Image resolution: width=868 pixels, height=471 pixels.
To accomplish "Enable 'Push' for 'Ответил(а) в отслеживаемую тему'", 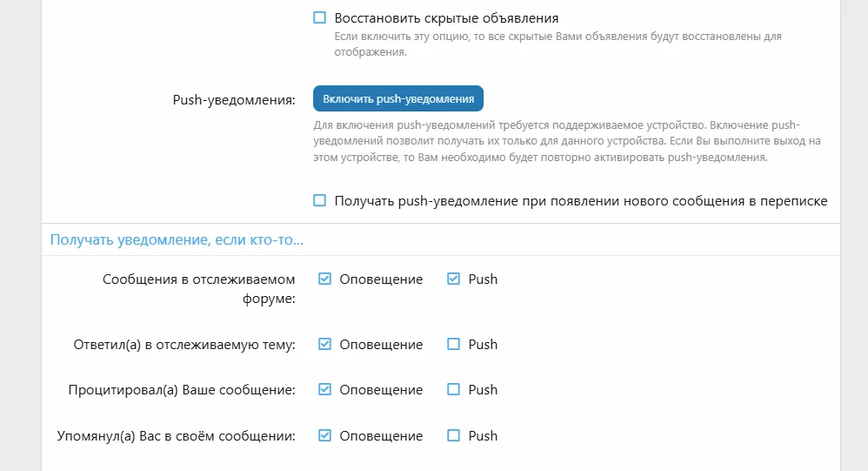I will point(453,344).
